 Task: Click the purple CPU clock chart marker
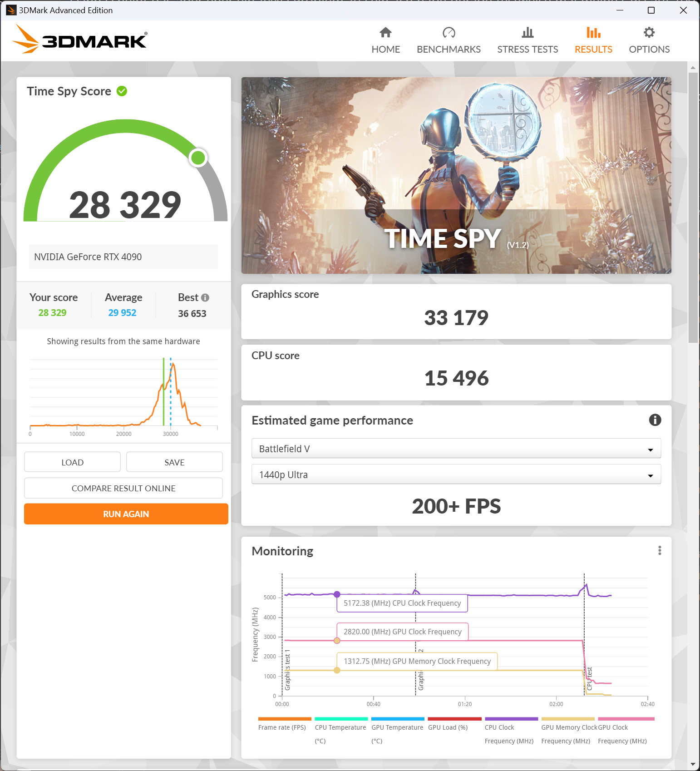pyautogui.click(x=337, y=594)
